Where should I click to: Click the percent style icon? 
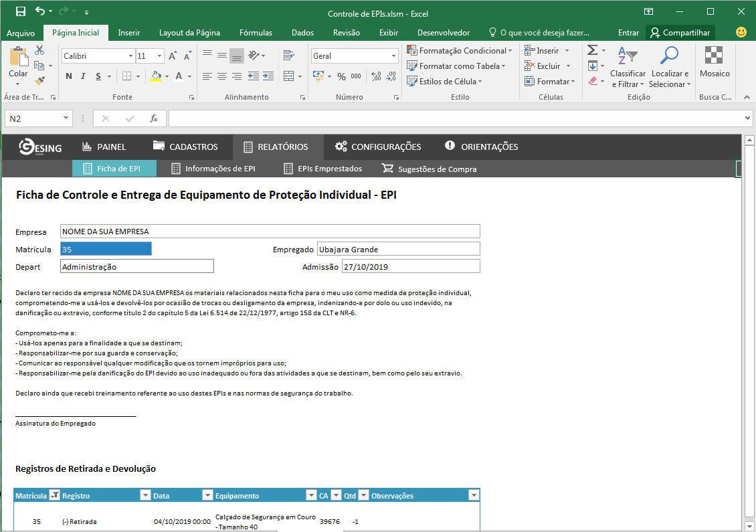341,76
